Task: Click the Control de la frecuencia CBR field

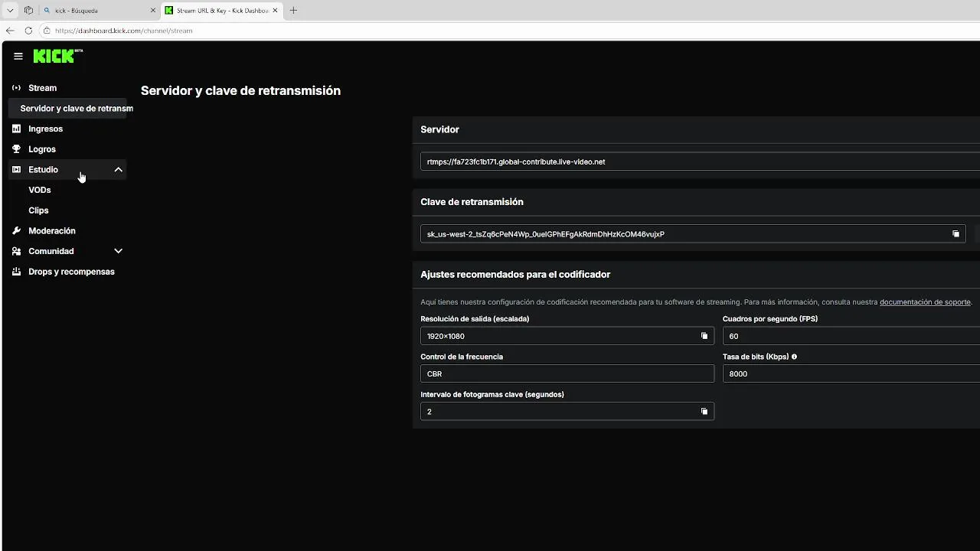Action: [x=567, y=373]
